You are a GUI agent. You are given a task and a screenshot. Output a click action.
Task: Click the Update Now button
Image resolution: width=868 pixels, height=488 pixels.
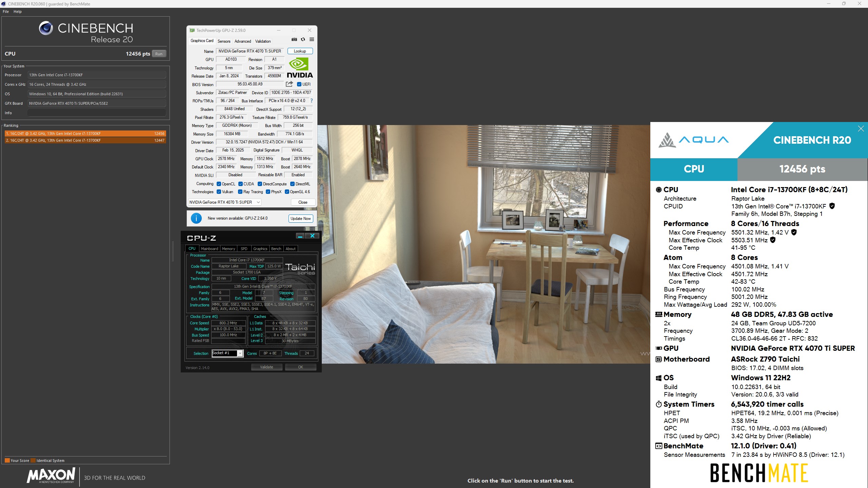coord(300,219)
